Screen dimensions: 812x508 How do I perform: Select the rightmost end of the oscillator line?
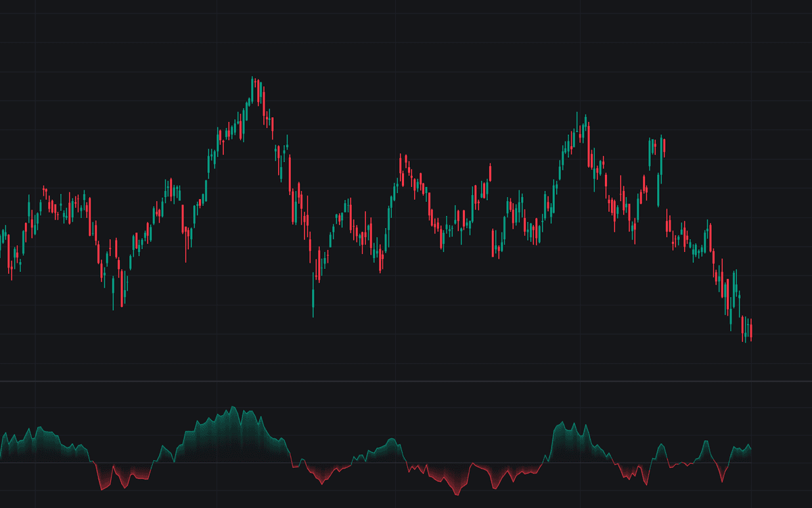tap(751, 449)
